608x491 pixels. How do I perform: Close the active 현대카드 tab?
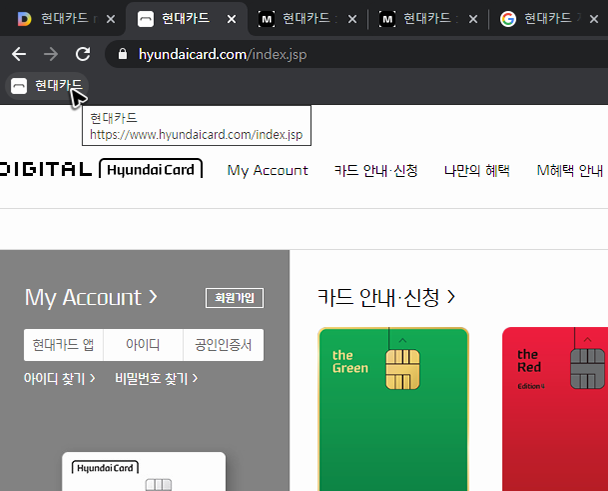pos(231,19)
